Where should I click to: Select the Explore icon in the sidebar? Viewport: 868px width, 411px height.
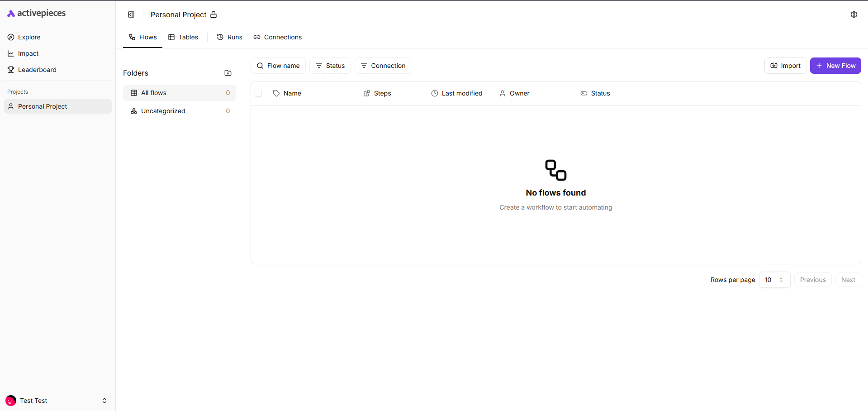tap(10, 37)
